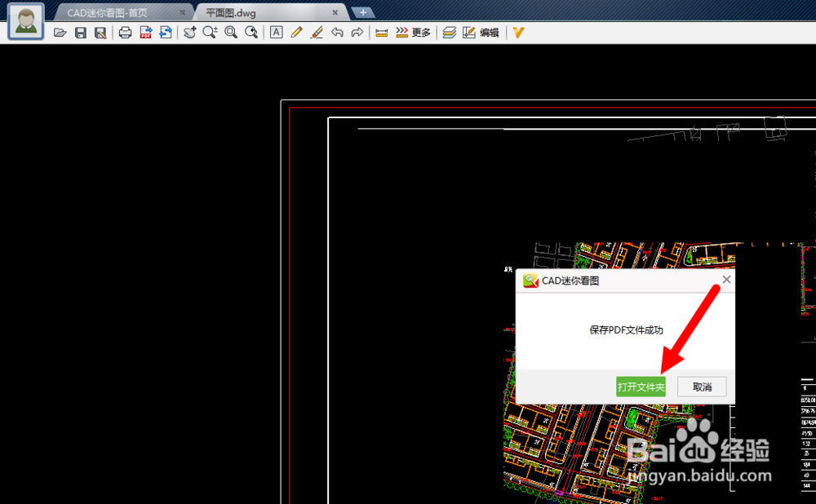
Task: Click the yellow V VIP icon
Action: coord(518,33)
